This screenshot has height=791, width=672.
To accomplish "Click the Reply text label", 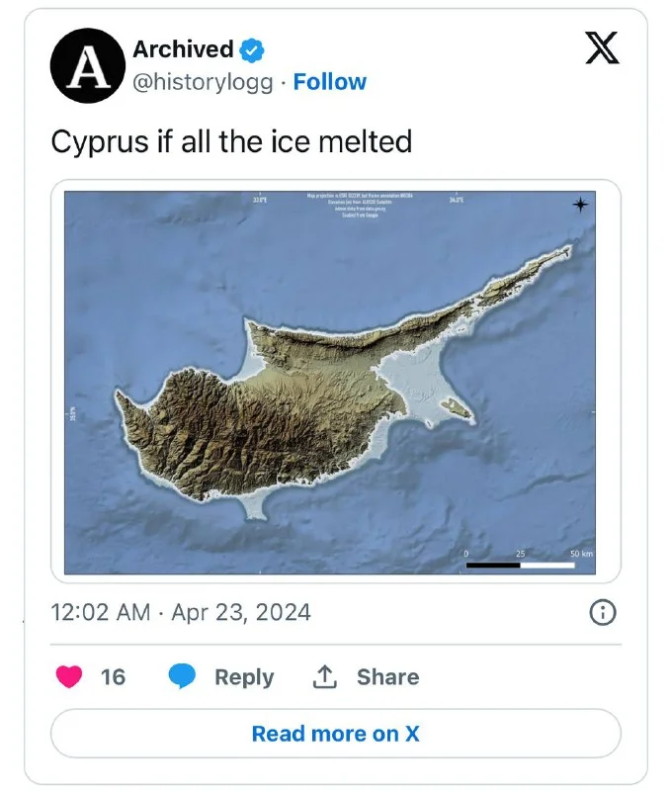I will coord(244,677).
